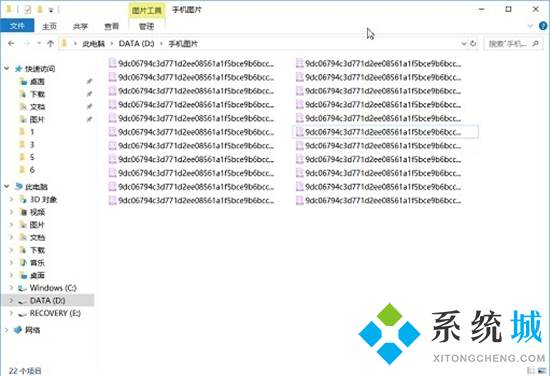Select 图片 under 此电脑

point(37,225)
